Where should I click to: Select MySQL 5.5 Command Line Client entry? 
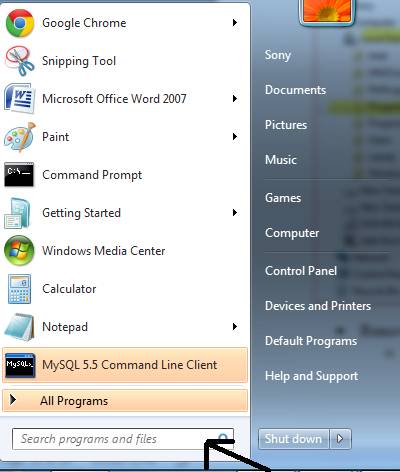[125, 365]
